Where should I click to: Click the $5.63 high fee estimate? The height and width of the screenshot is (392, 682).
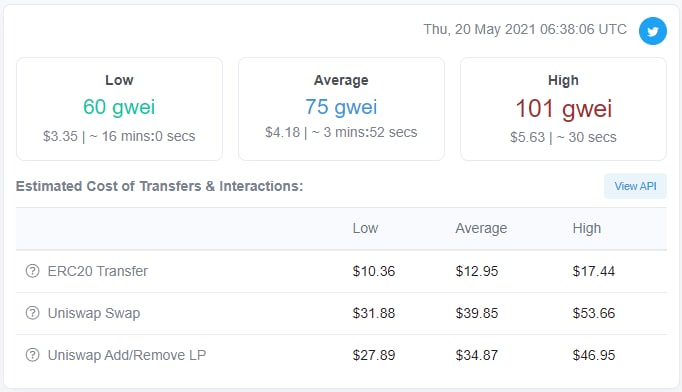[x=527, y=137]
